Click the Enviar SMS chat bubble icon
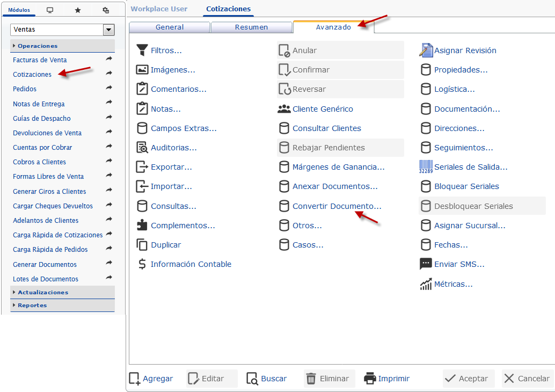 (426, 264)
